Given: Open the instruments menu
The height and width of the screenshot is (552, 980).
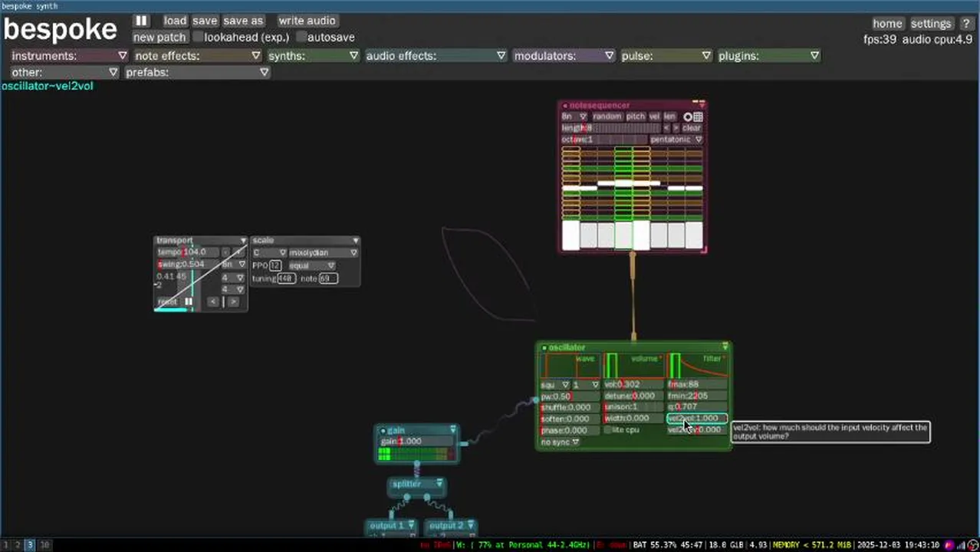Looking at the screenshot, I should [69, 56].
